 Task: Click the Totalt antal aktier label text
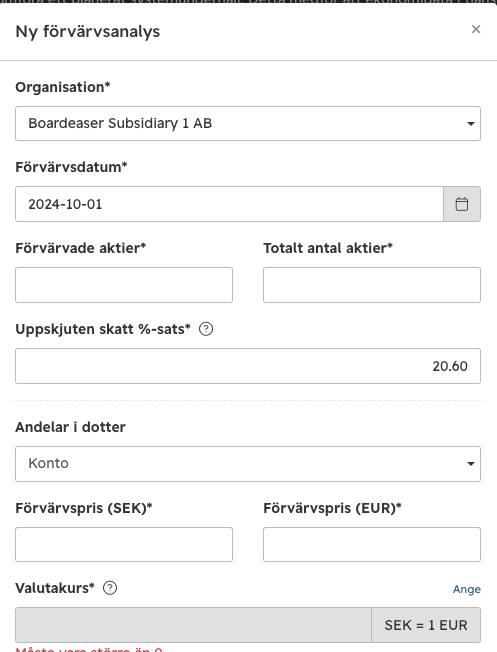328,248
